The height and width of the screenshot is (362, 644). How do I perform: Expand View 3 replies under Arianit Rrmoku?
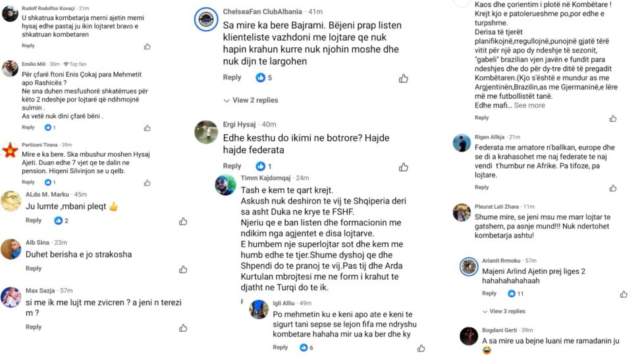click(x=504, y=311)
